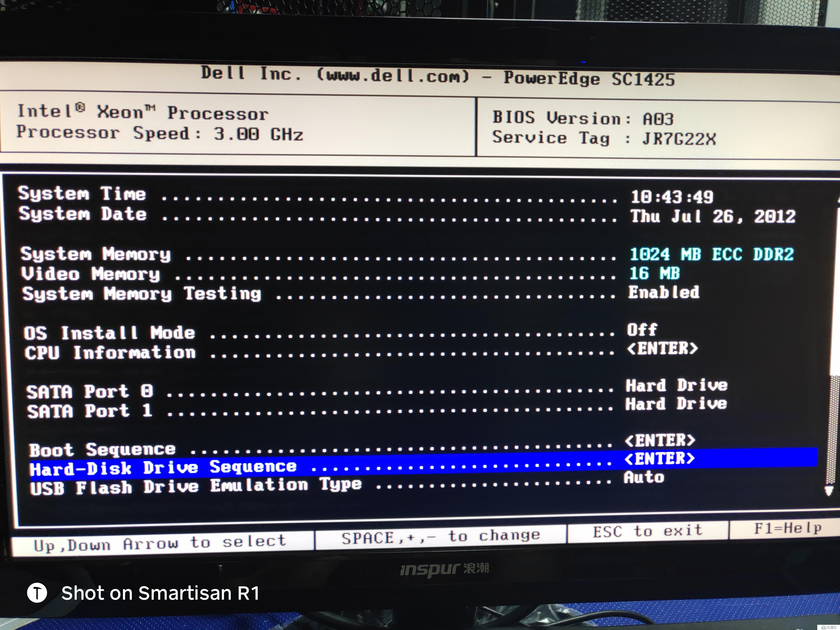Toggle System Memory Testing Enabled value

coord(663,292)
